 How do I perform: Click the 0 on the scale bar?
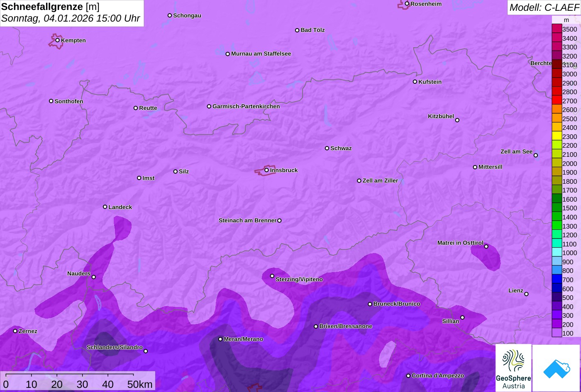coord(6,384)
